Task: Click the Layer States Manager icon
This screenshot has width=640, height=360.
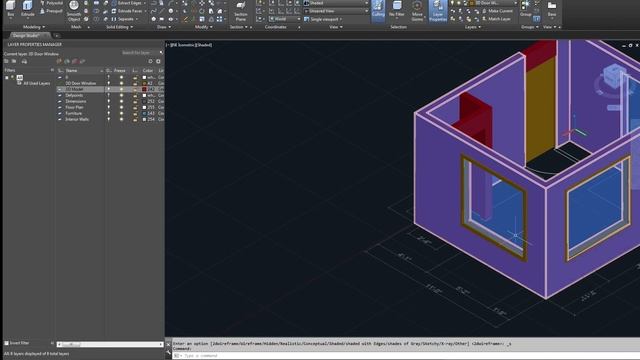Action: coord(24,61)
